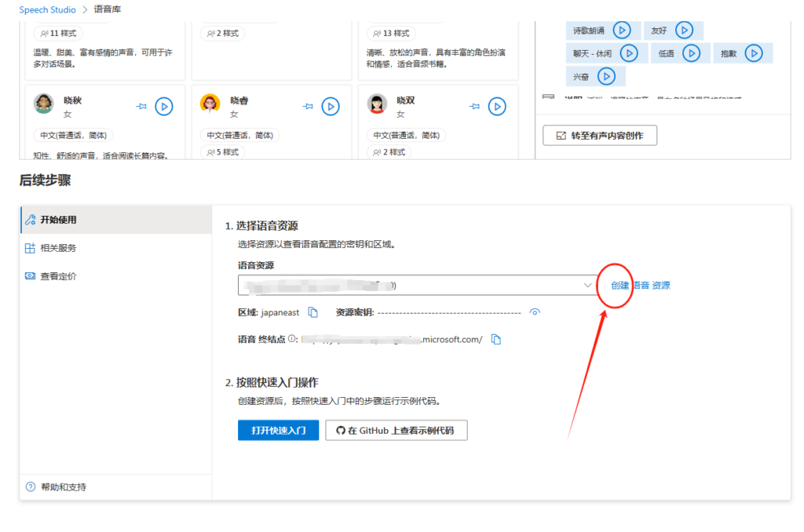Play the 晓睿 voice sample
The height and width of the screenshot is (532, 804).
coord(331,106)
